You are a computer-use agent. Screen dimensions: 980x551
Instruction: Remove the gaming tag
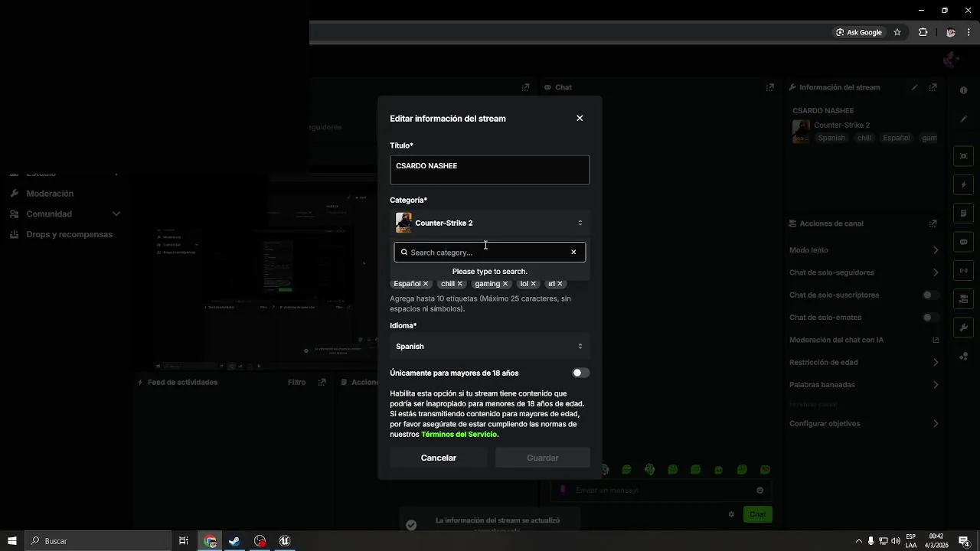click(505, 284)
